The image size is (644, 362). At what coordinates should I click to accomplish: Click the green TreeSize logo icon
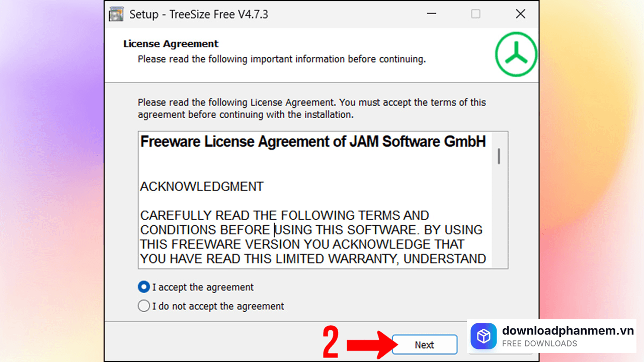pos(516,54)
